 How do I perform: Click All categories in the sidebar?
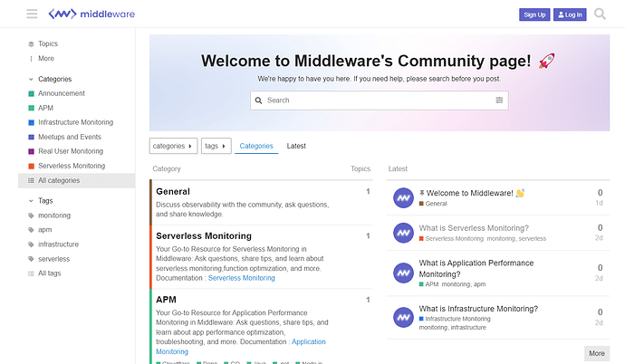pos(76,180)
